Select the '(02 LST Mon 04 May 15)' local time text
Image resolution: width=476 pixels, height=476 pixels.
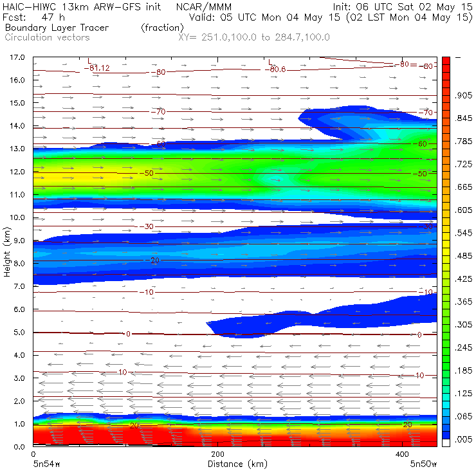click(x=410, y=17)
